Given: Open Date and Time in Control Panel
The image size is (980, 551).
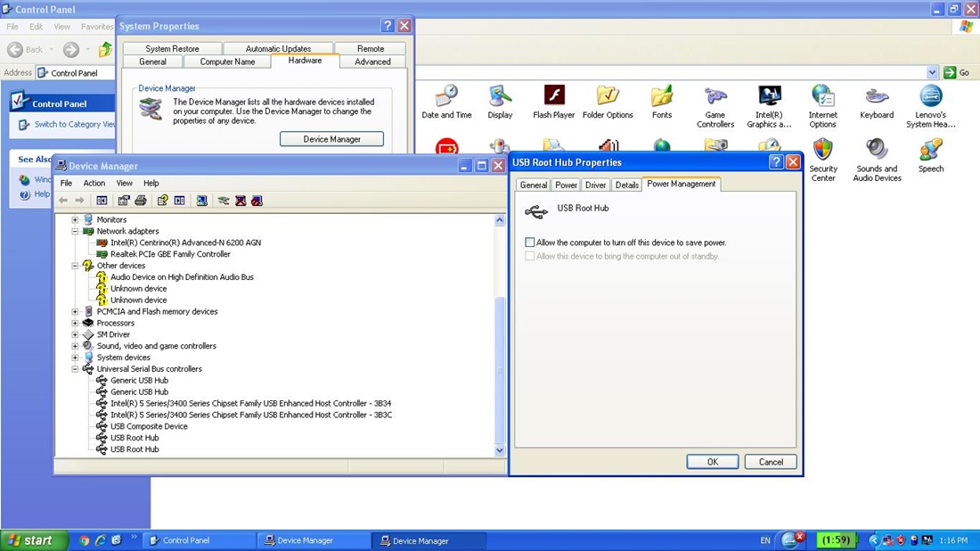Looking at the screenshot, I should click(x=446, y=102).
